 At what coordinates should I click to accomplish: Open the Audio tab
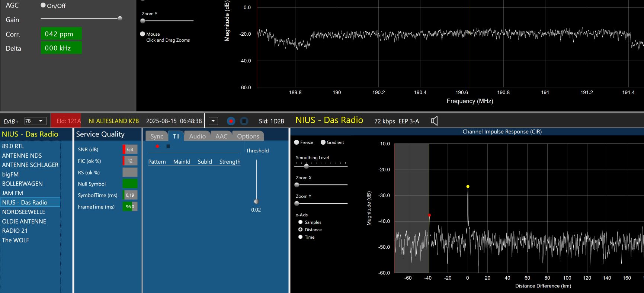point(197,136)
